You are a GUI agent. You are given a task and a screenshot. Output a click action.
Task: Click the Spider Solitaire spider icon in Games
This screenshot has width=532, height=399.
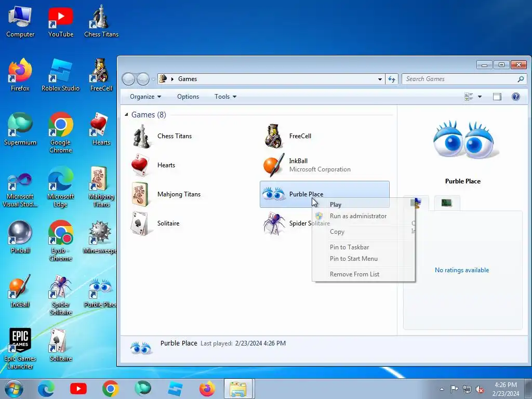pyautogui.click(x=274, y=223)
